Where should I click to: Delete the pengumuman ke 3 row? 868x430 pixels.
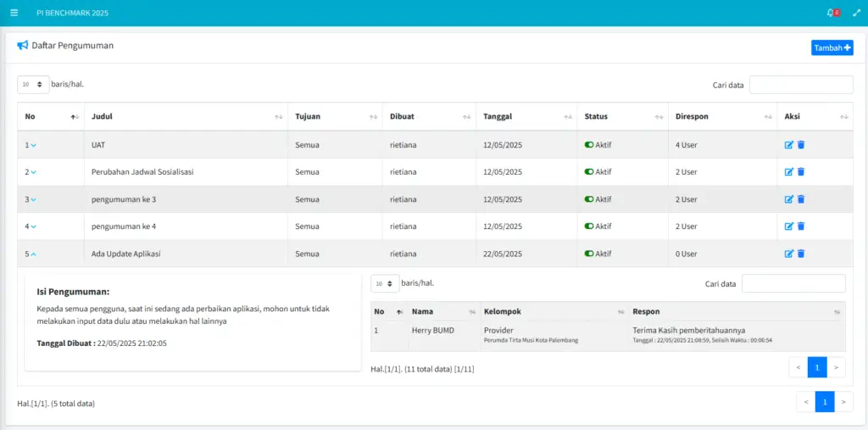pyautogui.click(x=801, y=199)
